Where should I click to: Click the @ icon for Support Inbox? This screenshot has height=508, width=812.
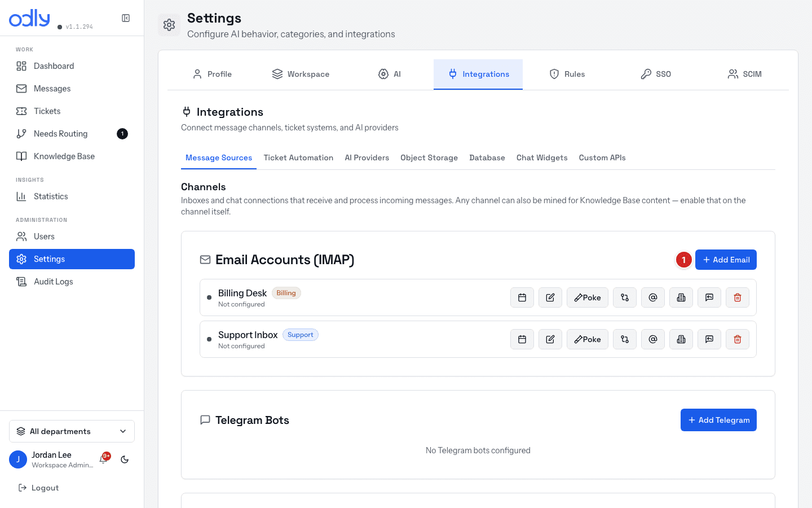pyautogui.click(x=653, y=339)
